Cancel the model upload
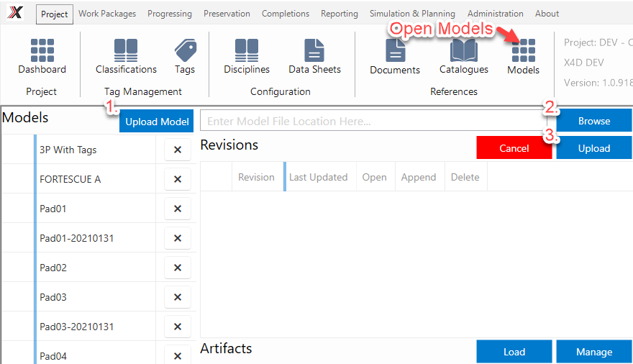 (514, 148)
